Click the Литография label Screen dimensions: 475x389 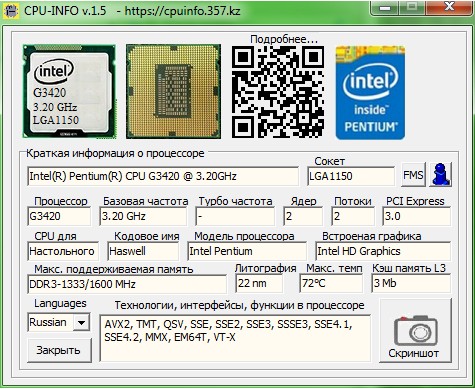265,268
